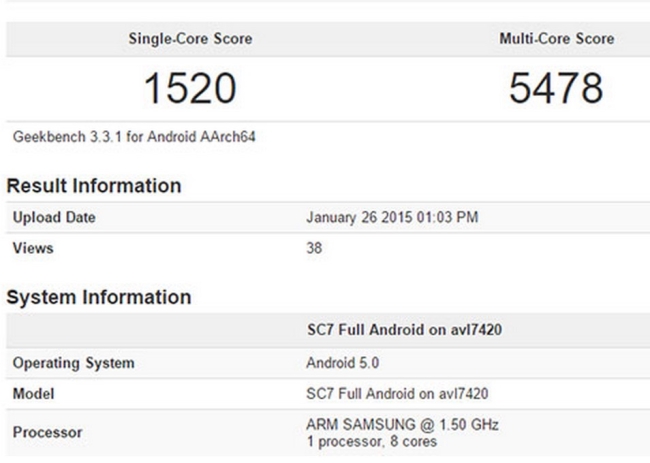Click the Single-Core Score heading
The width and height of the screenshot is (650, 463).
point(189,39)
